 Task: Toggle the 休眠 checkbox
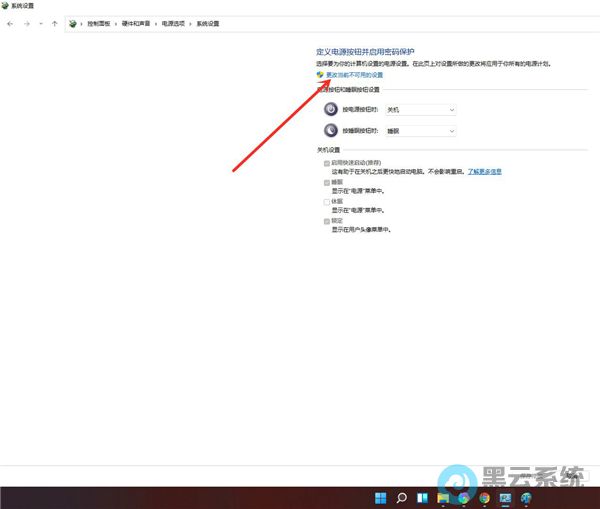(x=326, y=201)
